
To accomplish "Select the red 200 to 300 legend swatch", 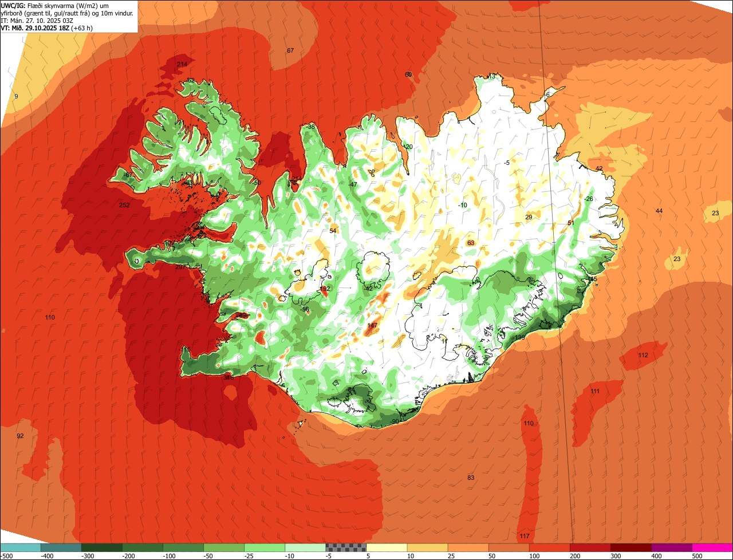I will 590,548.
